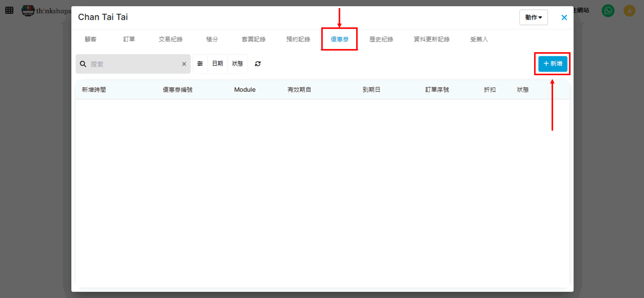
Task: Go to the 歷史紀錄 tab
Action: click(381, 39)
